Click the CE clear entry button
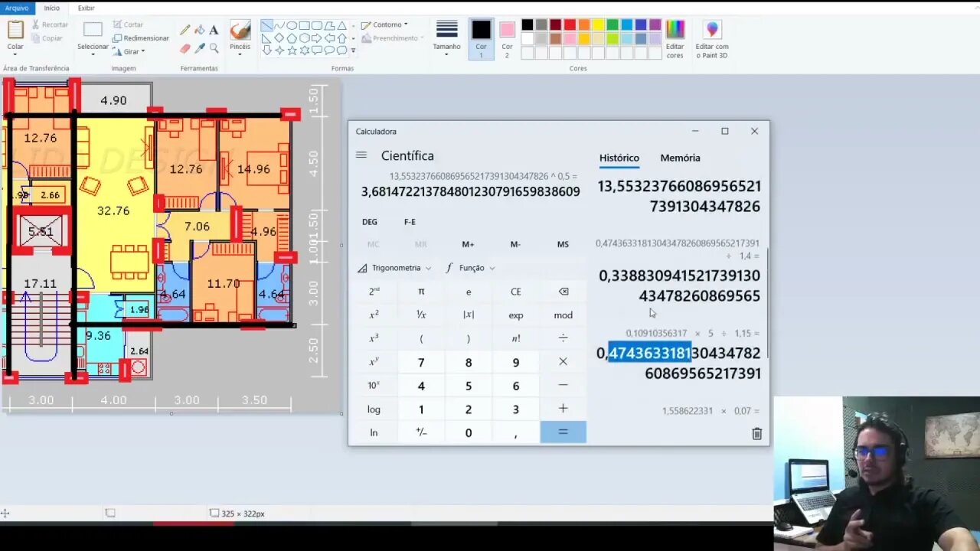This screenshot has height=551, width=980. coord(515,292)
